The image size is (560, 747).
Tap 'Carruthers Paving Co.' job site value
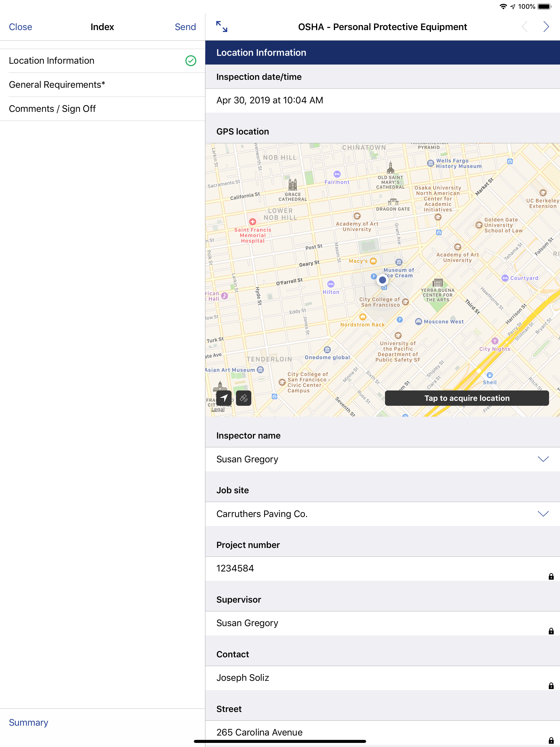tap(262, 514)
